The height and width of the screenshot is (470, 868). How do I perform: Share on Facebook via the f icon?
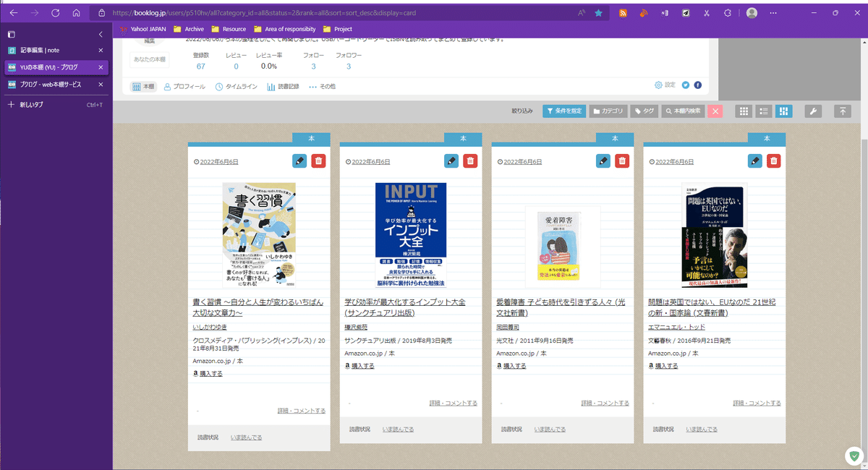[x=698, y=85]
